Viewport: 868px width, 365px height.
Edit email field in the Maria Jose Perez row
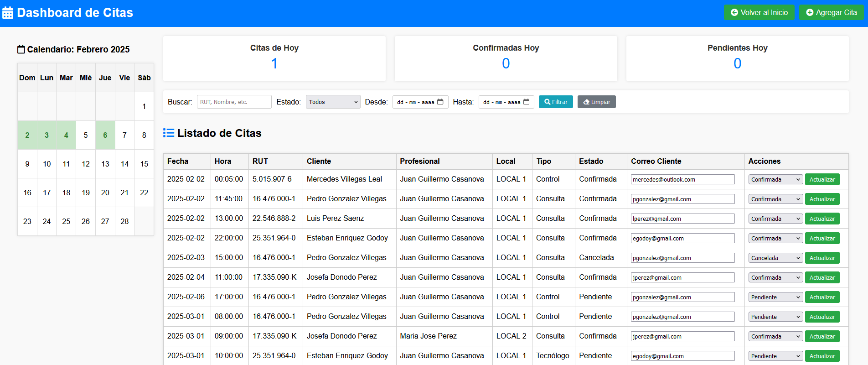(x=682, y=336)
